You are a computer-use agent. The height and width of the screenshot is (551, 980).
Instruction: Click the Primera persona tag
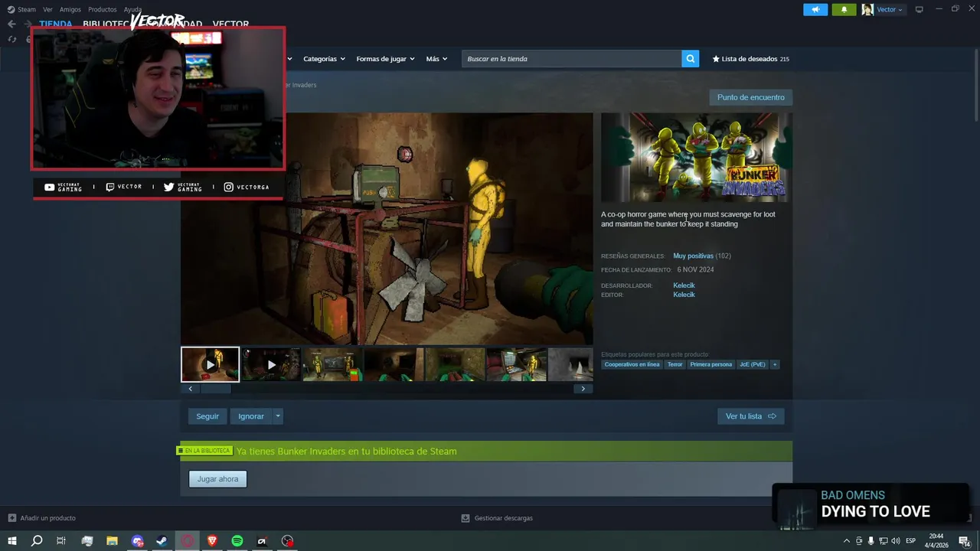pos(710,364)
